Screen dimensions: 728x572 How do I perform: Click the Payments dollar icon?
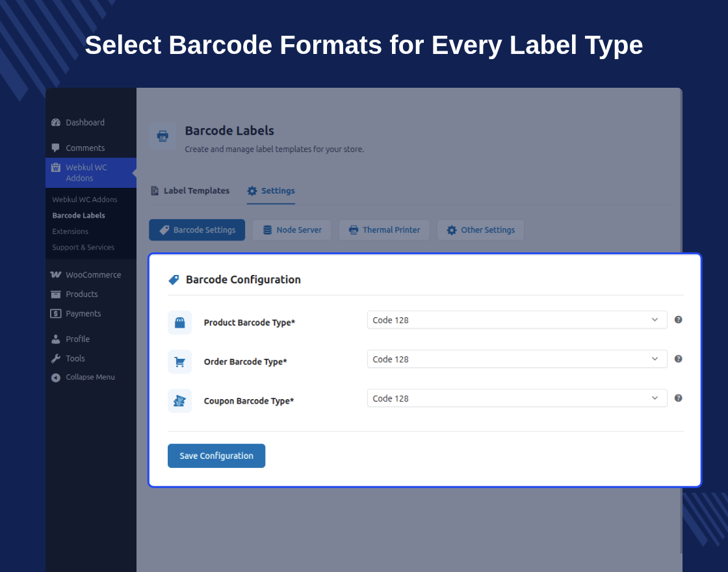coord(56,314)
